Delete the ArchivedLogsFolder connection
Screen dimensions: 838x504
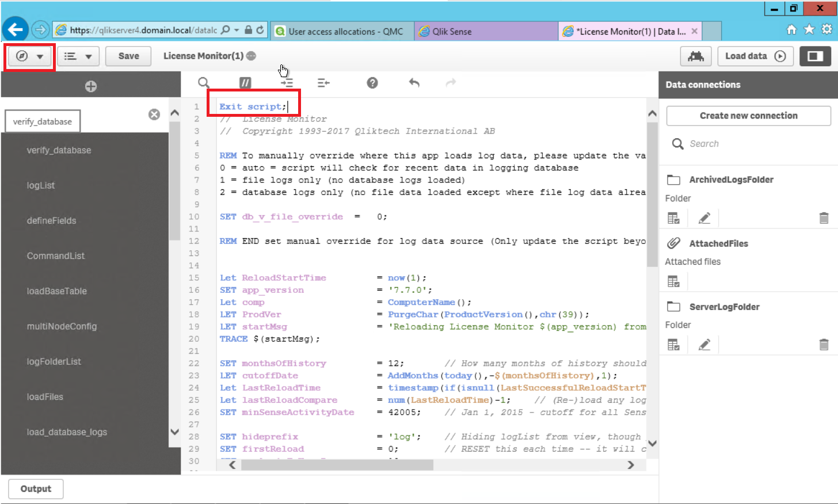point(824,218)
